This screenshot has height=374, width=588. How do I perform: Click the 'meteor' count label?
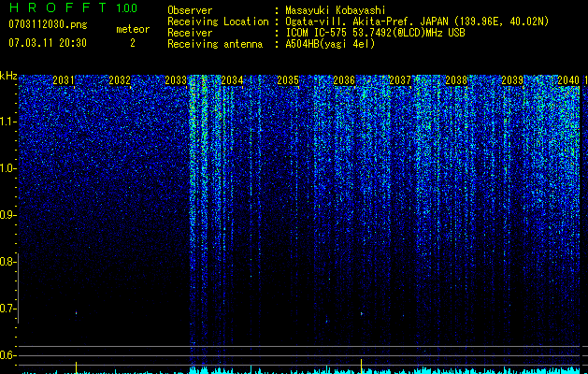133,29
